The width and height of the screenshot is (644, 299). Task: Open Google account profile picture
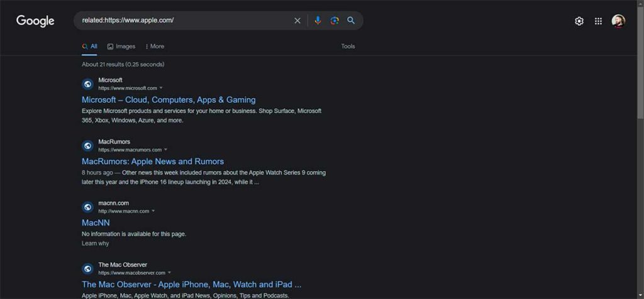tap(618, 21)
